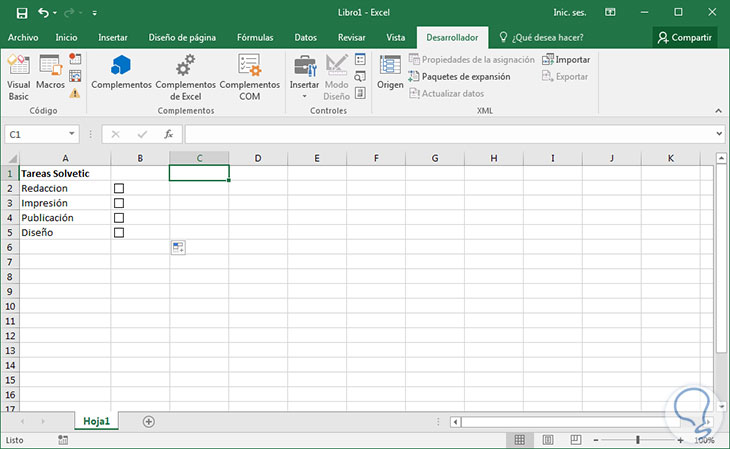Viewport: 730px width, 449px height.
Task: Click the vertical scrollbar up arrow
Action: tap(721, 158)
